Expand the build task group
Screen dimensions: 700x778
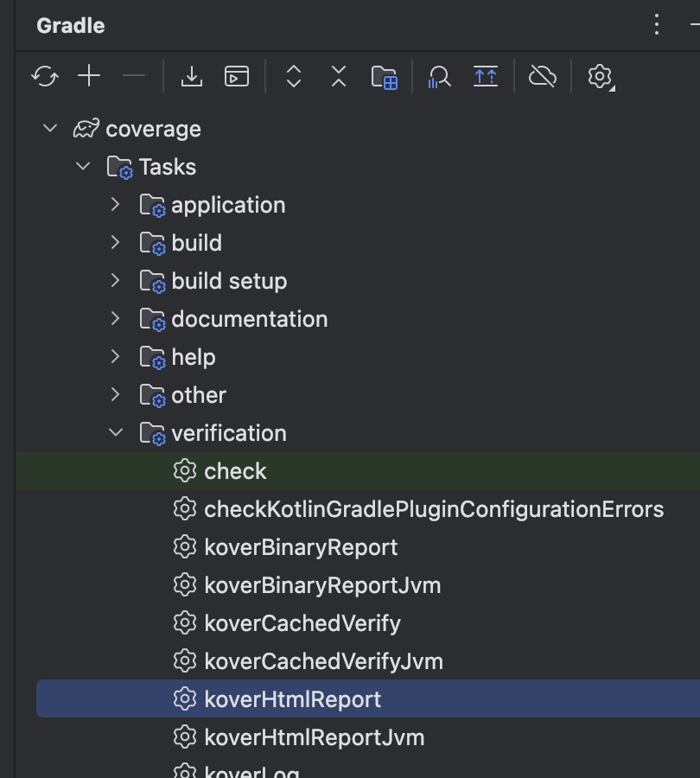coord(115,243)
